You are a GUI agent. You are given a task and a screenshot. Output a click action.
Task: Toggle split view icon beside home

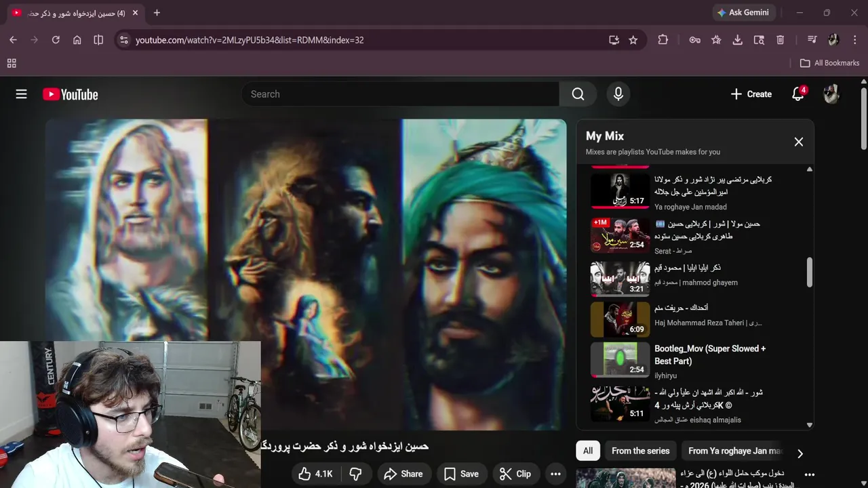coord(98,40)
